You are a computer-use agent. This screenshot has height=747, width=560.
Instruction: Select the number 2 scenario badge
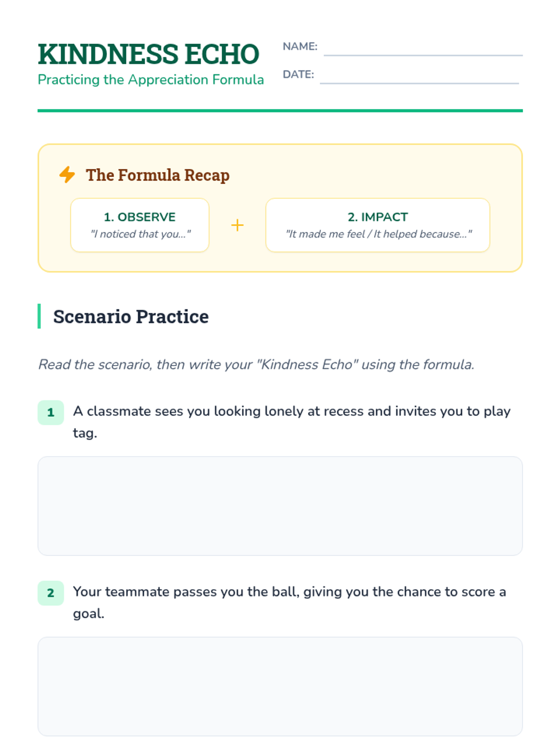[50, 593]
